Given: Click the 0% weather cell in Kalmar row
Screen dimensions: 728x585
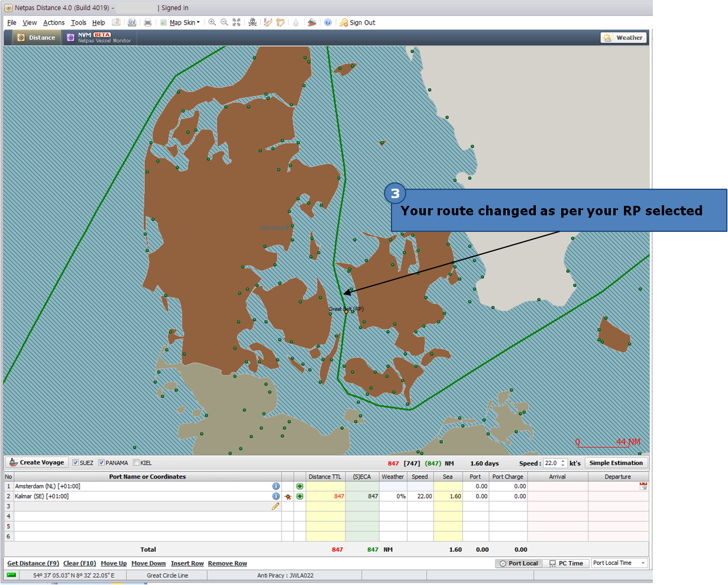Looking at the screenshot, I should click(x=393, y=496).
